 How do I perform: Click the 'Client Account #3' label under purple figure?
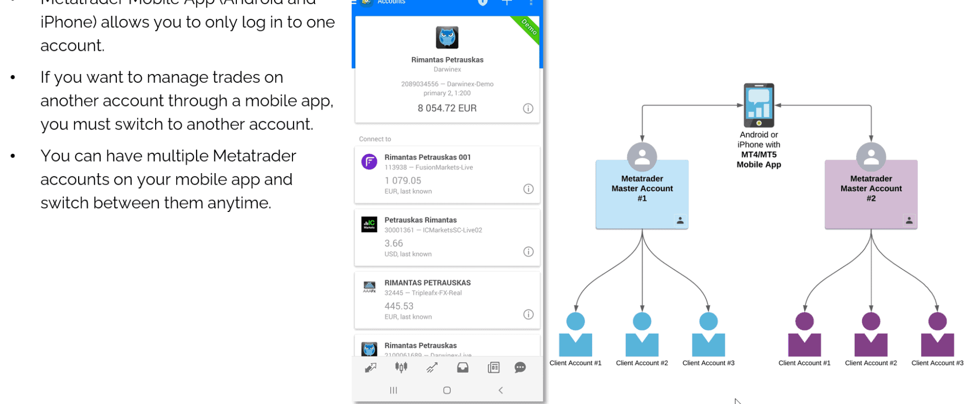(938, 363)
